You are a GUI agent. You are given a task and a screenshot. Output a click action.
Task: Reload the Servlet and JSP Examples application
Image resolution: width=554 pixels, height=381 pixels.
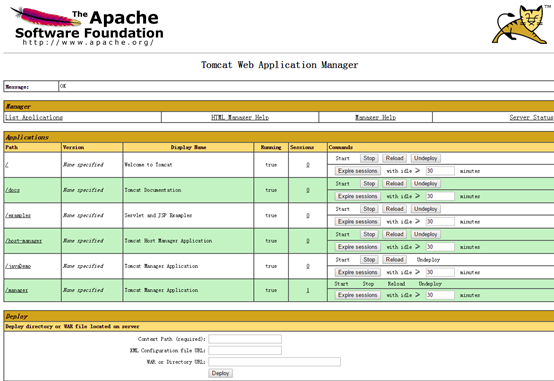[394, 209]
